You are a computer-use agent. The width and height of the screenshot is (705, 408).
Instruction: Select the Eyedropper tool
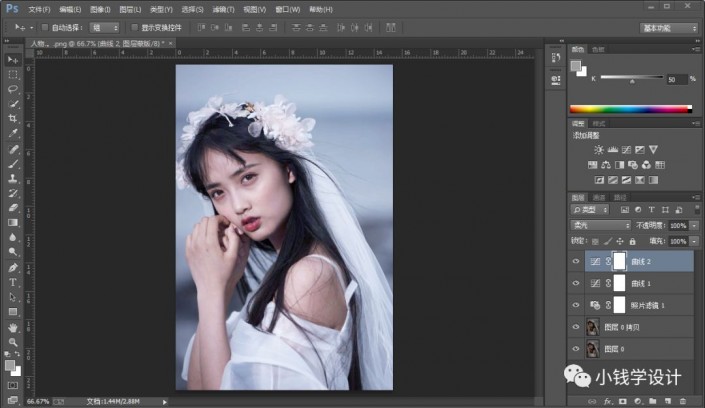pyautogui.click(x=13, y=134)
